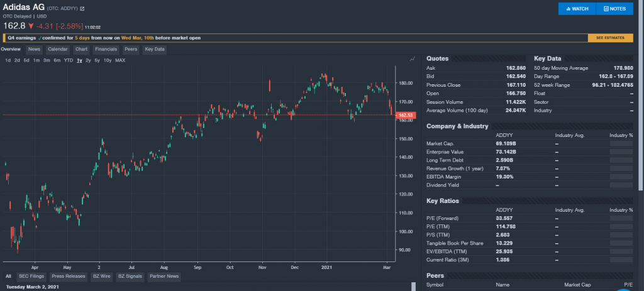Screen dimensions: 644x291
Task: Click P/S (TTM) value 2.683
Action: pos(502,235)
